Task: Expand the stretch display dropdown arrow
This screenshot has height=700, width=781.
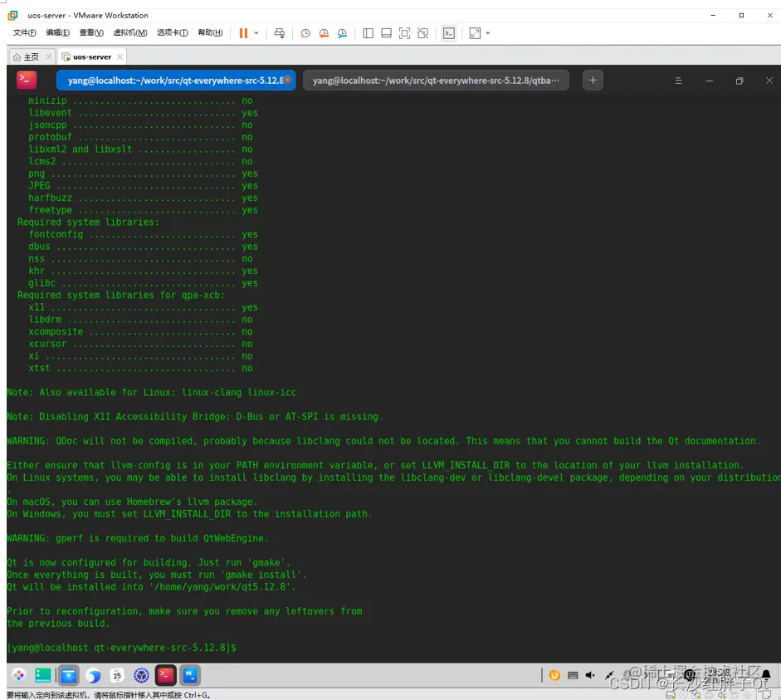Action: [488, 33]
